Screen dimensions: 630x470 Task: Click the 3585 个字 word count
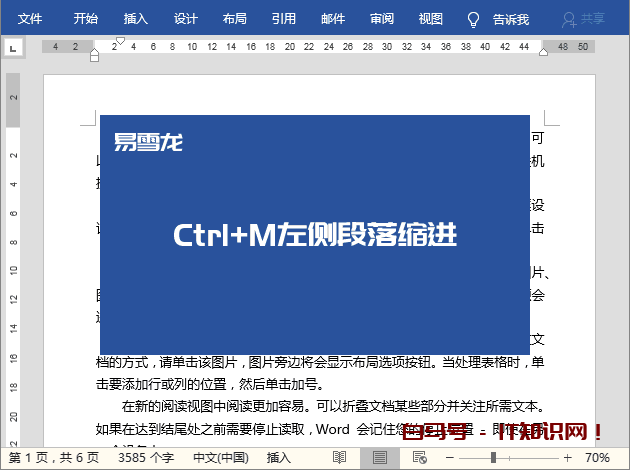tap(144, 457)
